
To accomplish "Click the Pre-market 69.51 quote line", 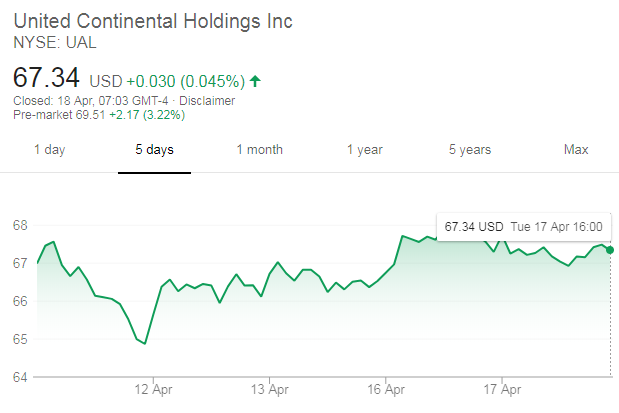I will 84,115.
